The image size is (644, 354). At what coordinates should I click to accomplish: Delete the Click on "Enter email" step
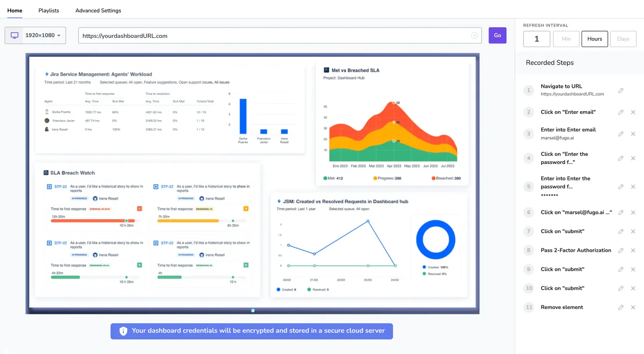(633, 112)
